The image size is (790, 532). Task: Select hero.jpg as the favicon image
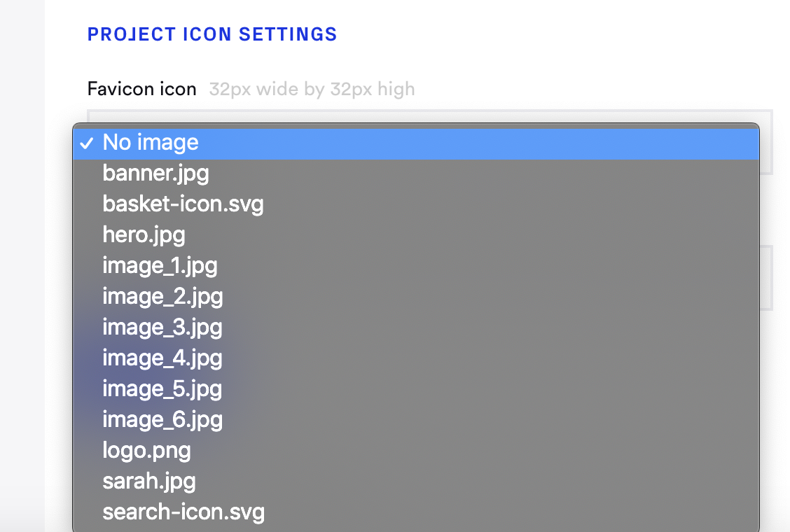pyautogui.click(x=144, y=234)
